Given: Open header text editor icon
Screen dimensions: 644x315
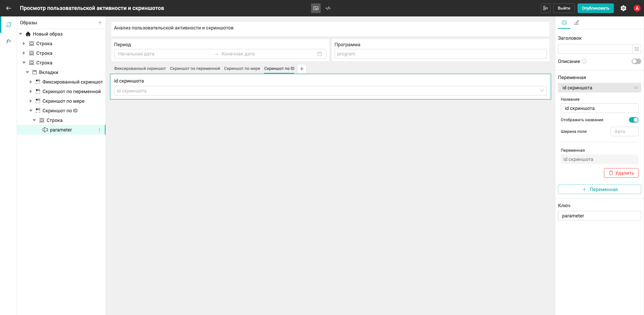Looking at the screenshot, I should point(637,49).
